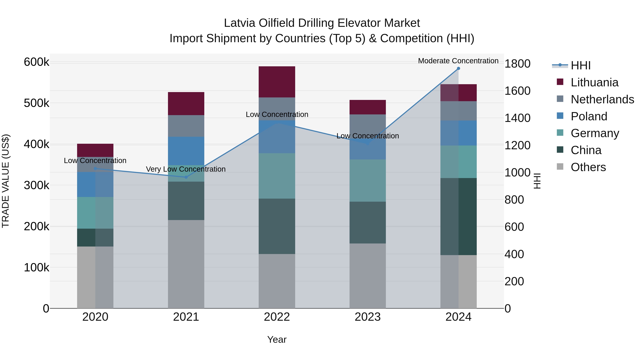The image size is (644, 362).
Task: Click the 'TRADE VALUE (US$)' axis title
Action: [x=6, y=181]
